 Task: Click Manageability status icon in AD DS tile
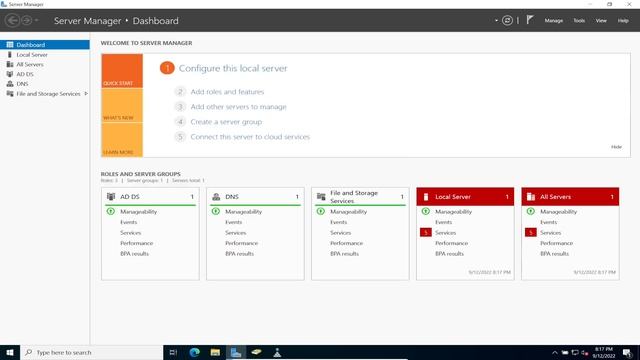pyautogui.click(x=111, y=211)
